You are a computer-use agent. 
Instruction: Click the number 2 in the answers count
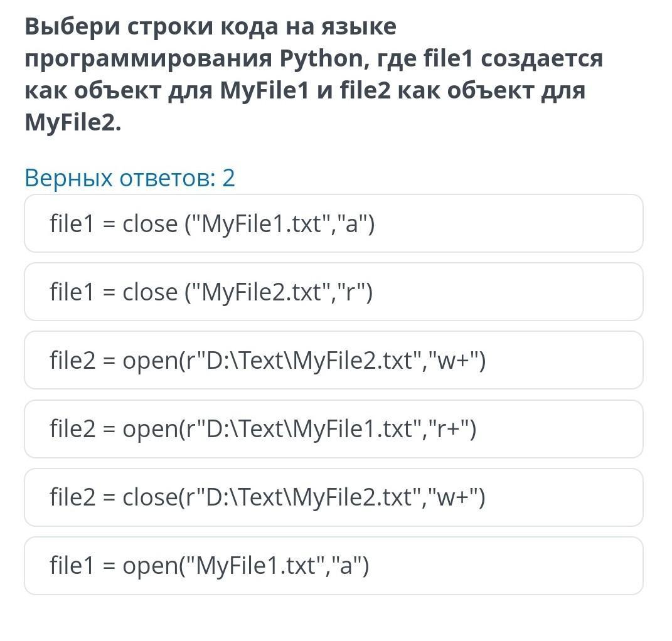[228, 178]
